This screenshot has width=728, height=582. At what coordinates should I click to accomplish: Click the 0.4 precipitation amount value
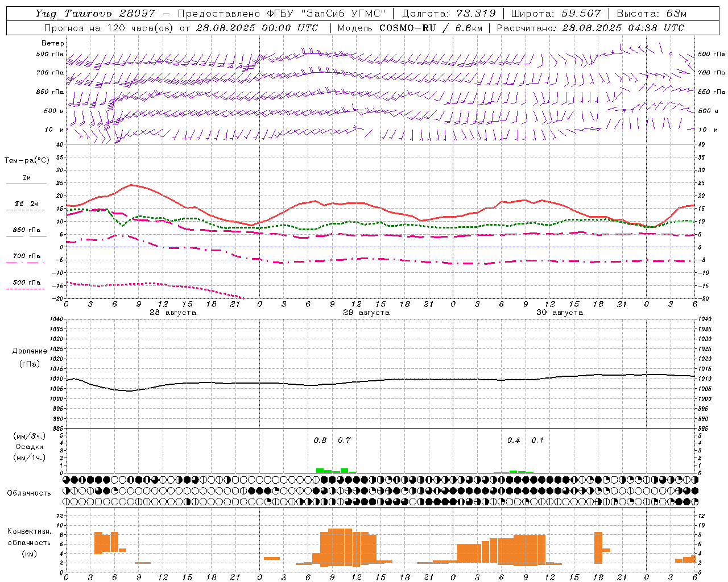click(514, 440)
